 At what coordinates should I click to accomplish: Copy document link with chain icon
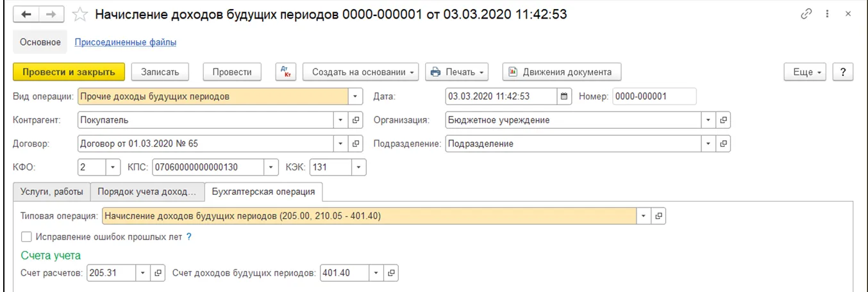coord(807,14)
